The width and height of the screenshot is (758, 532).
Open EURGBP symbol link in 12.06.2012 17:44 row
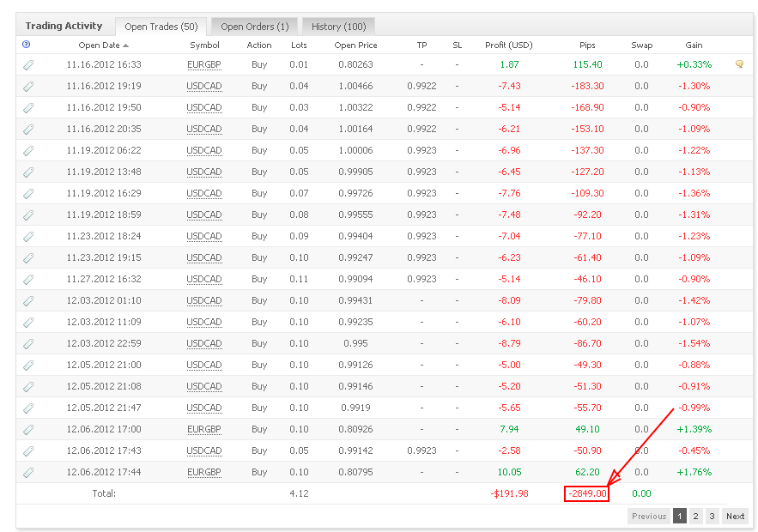pos(204,472)
